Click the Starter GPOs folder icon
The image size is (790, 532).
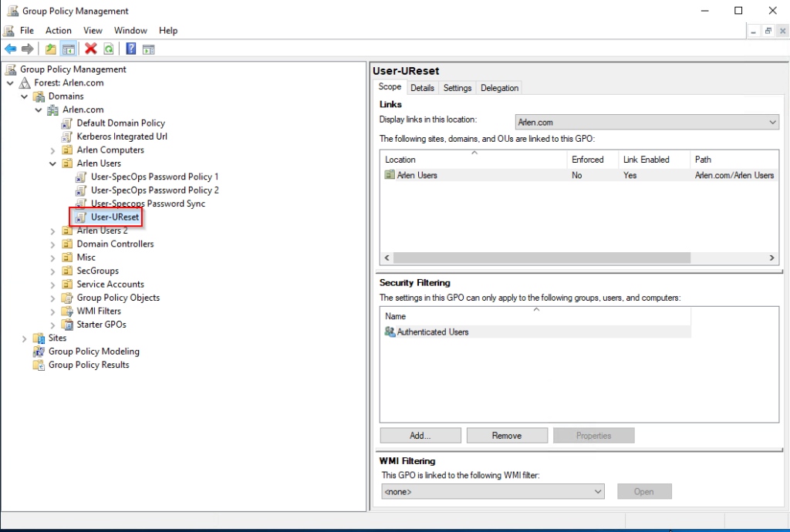[x=67, y=325]
